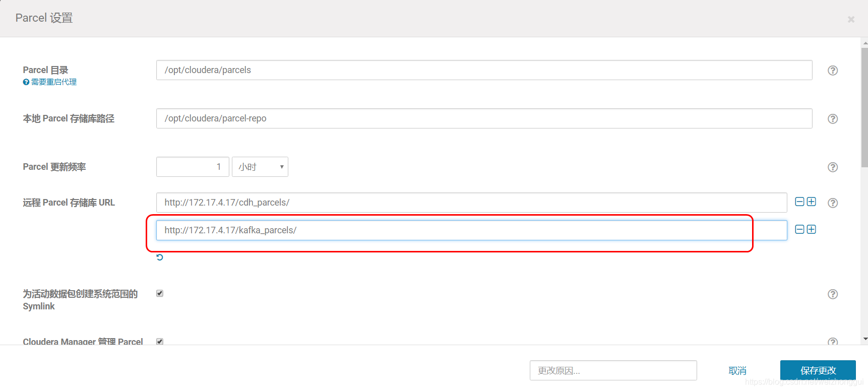
Task: Open help for Symlink setting
Action: coord(833,294)
